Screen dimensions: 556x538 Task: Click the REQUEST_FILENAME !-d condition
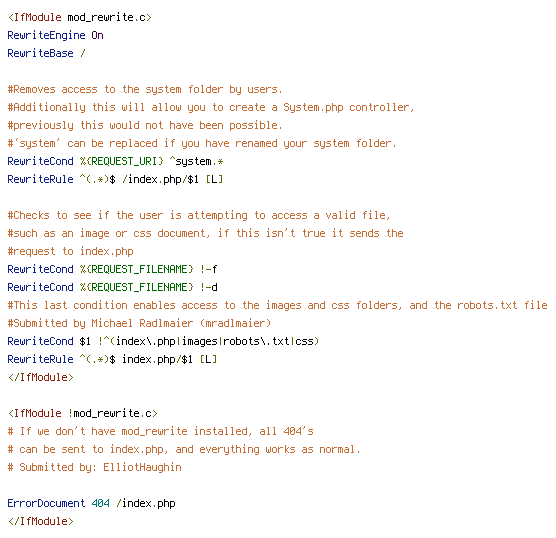coord(112,287)
